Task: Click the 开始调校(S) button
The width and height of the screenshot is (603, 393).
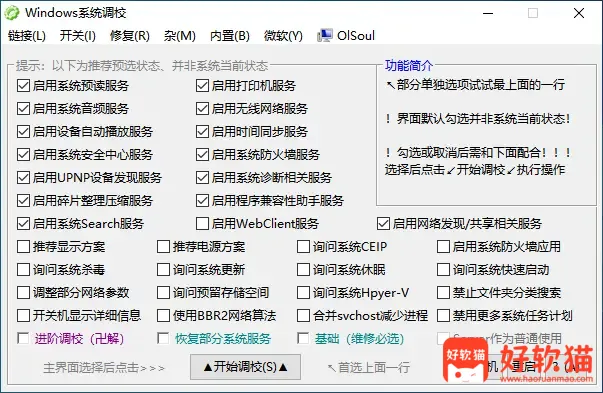Action: click(x=245, y=367)
